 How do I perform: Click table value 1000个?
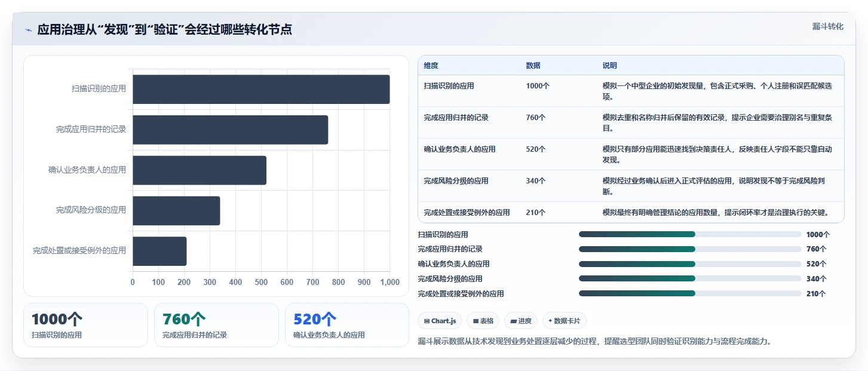[538, 86]
